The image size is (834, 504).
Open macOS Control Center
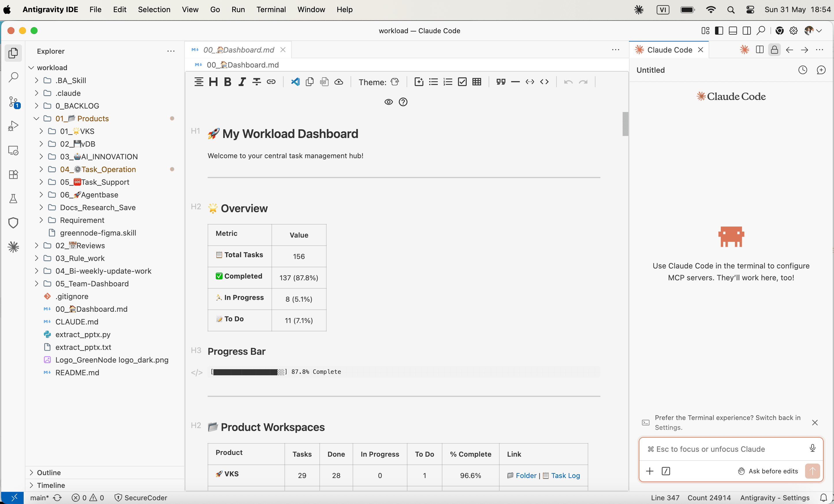750,10
